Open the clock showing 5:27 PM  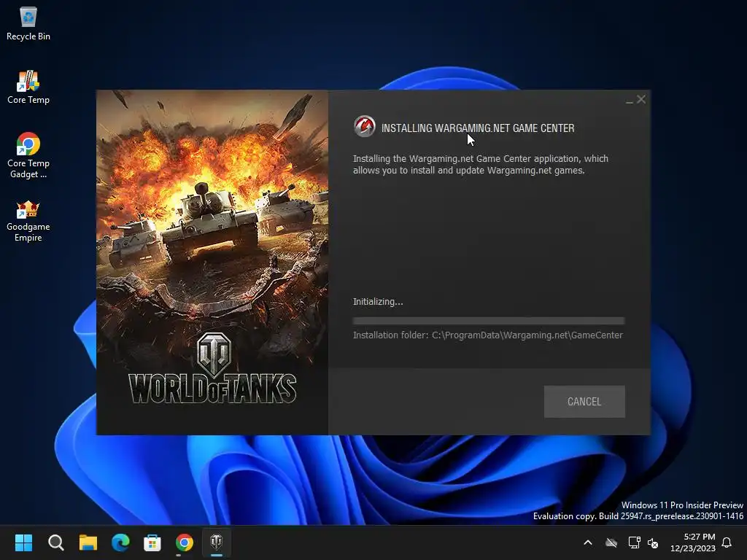coord(692,542)
